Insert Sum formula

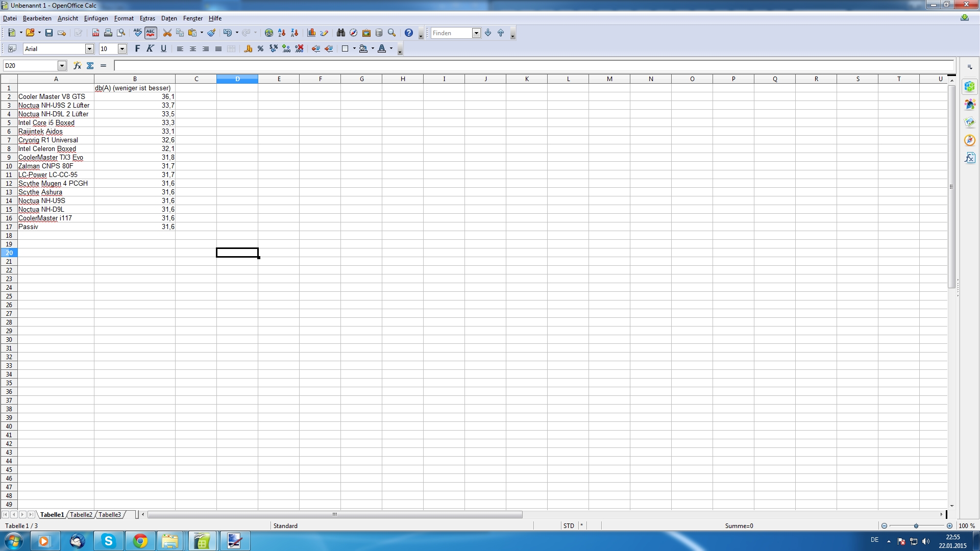(x=90, y=66)
